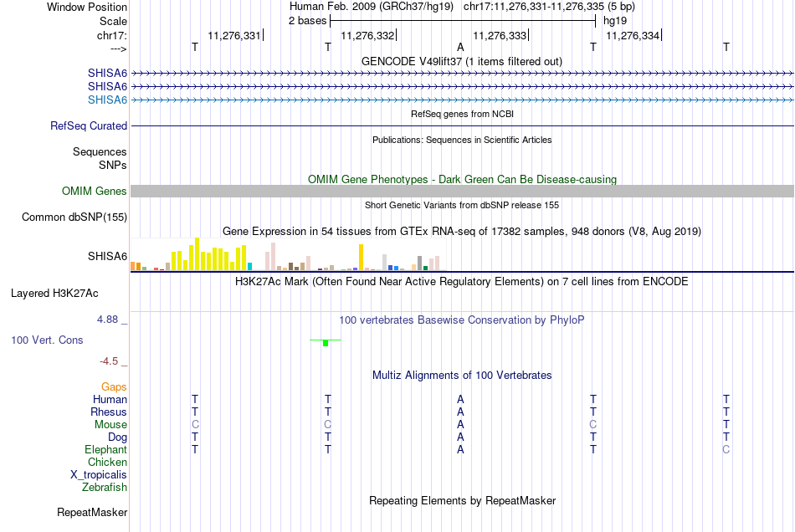Click the RefSeq genes from NCBI title
This screenshot has width=795, height=532.
(x=462, y=114)
